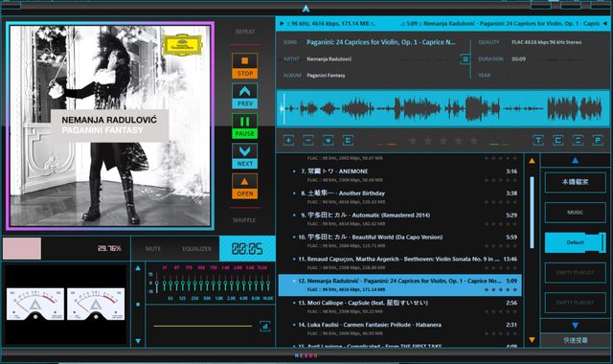
Task: Click the playback time display 00:05
Action: (x=247, y=249)
